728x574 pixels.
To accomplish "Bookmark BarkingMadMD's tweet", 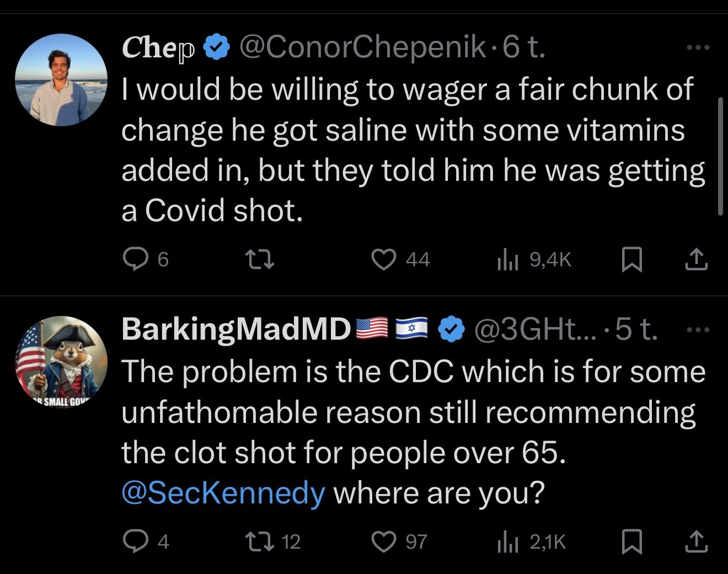I will 631,541.
